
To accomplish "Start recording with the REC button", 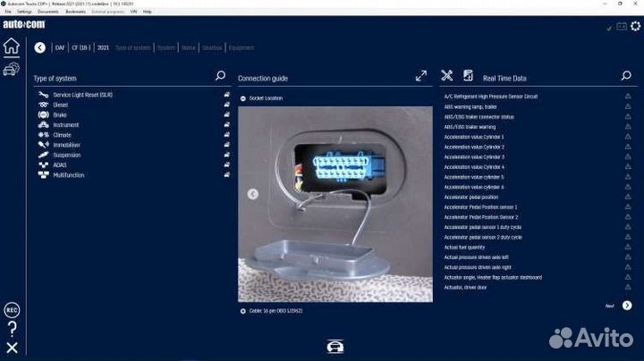I will tap(12, 310).
